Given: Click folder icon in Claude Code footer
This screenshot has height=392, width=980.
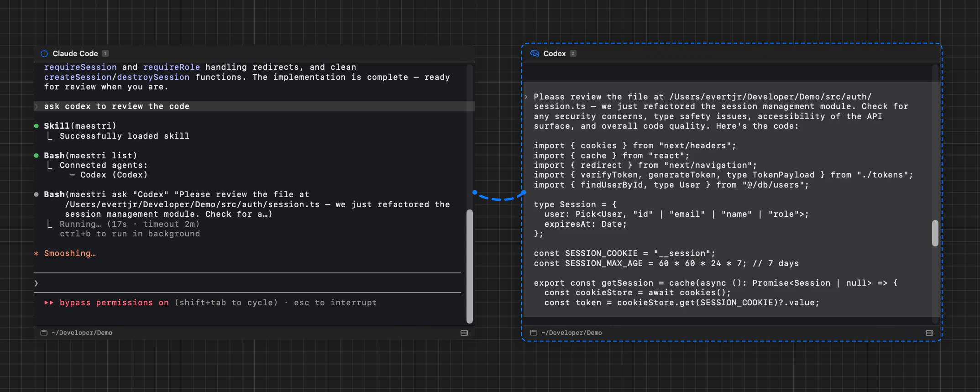Looking at the screenshot, I should pyautogui.click(x=44, y=333).
